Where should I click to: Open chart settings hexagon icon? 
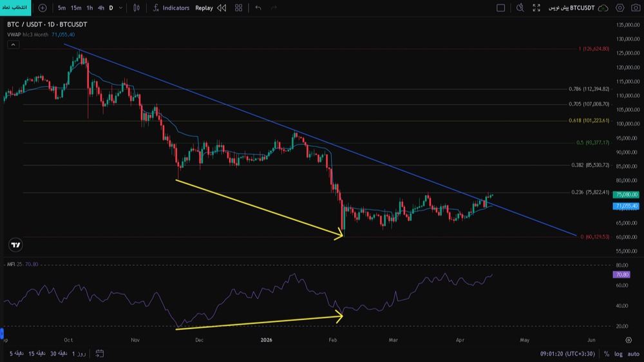tap(620, 8)
